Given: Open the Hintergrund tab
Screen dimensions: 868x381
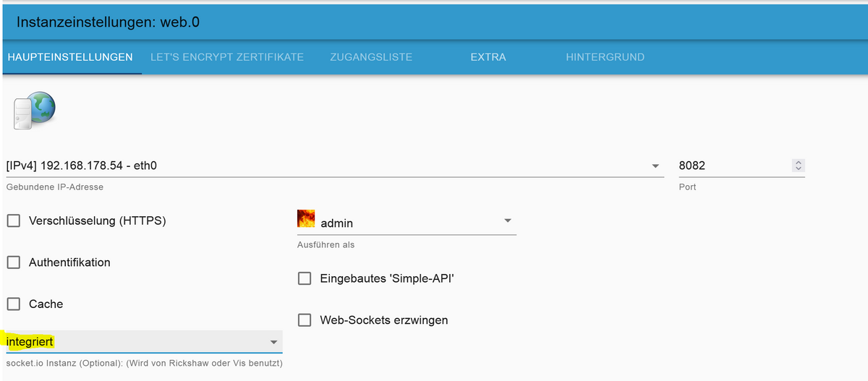Looking at the screenshot, I should click(x=605, y=57).
